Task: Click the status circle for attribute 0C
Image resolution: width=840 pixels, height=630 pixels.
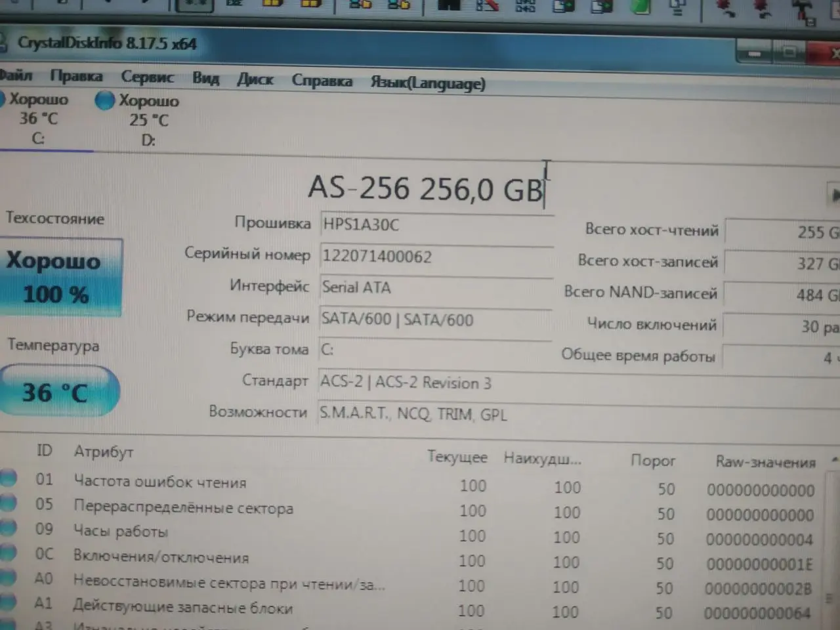Action: (7, 553)
